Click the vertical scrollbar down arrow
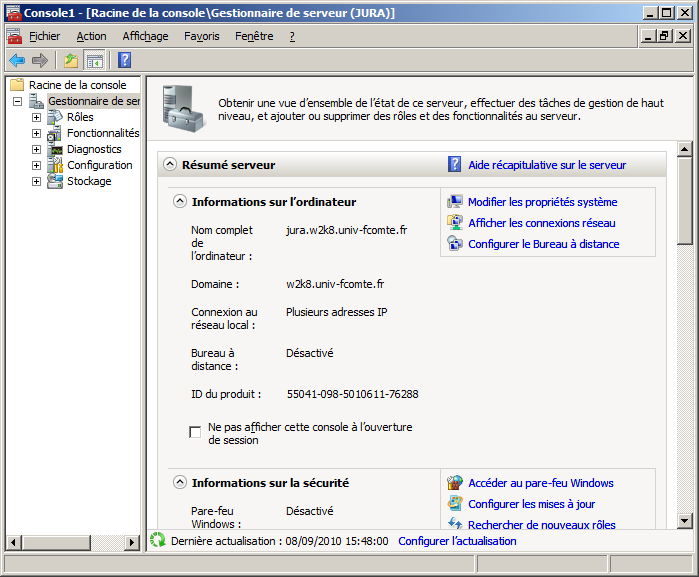The image size is (699, 577). [685, 520]
